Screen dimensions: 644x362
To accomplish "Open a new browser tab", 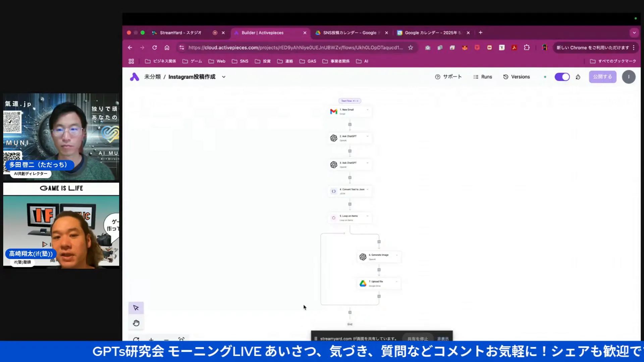I will coord(480,33).
